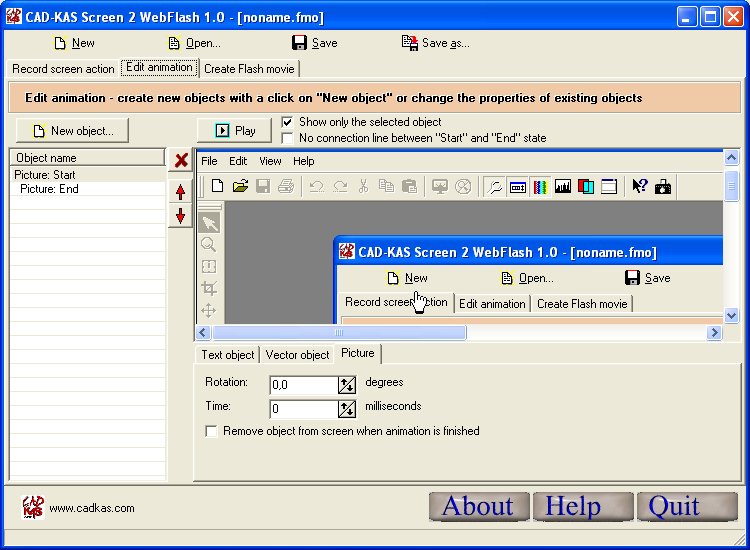Screen dimensions: 750x550
Task: Select the zoom magnifier tool in the side toolbar
Action: [209, 244]
